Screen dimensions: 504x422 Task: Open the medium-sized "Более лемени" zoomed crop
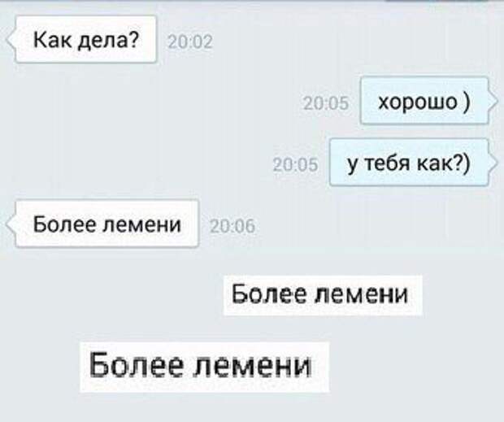(x=323, y=295)
